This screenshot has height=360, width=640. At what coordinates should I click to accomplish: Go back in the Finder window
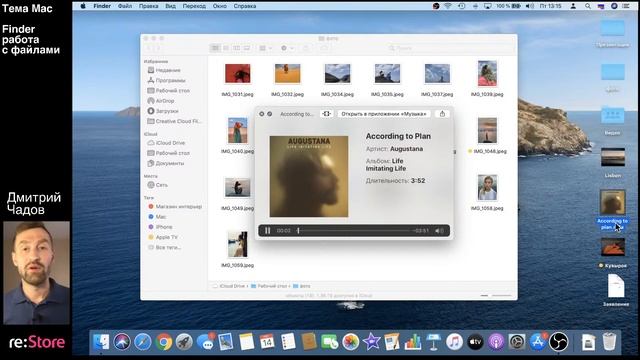tap(149, 48)
